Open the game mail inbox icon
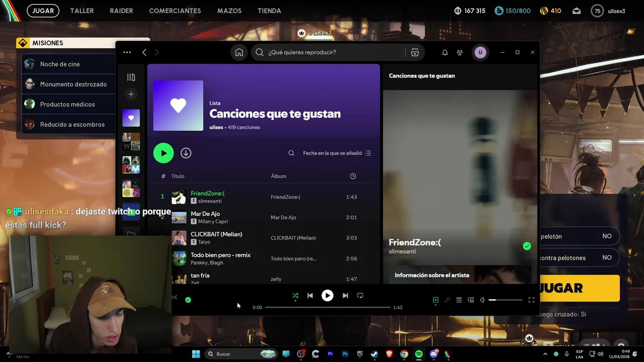This screenshot has height=362, width=644. [x=577, y=11]
